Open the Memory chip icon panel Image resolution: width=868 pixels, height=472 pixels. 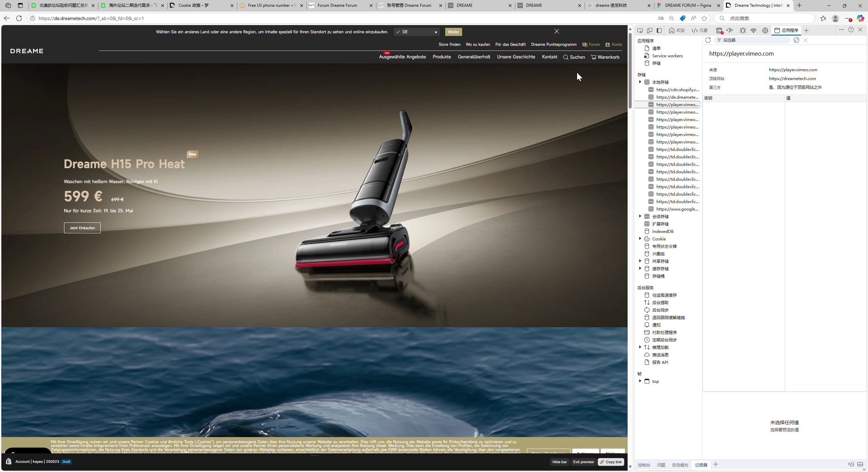pyautogui.click(x=765, y=31)
